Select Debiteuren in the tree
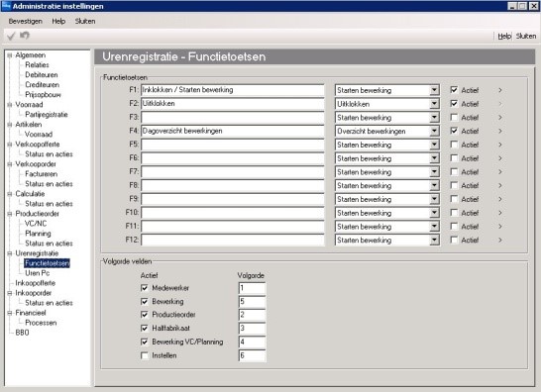Viewport: 541px width, 392px height. coord(41,75)
